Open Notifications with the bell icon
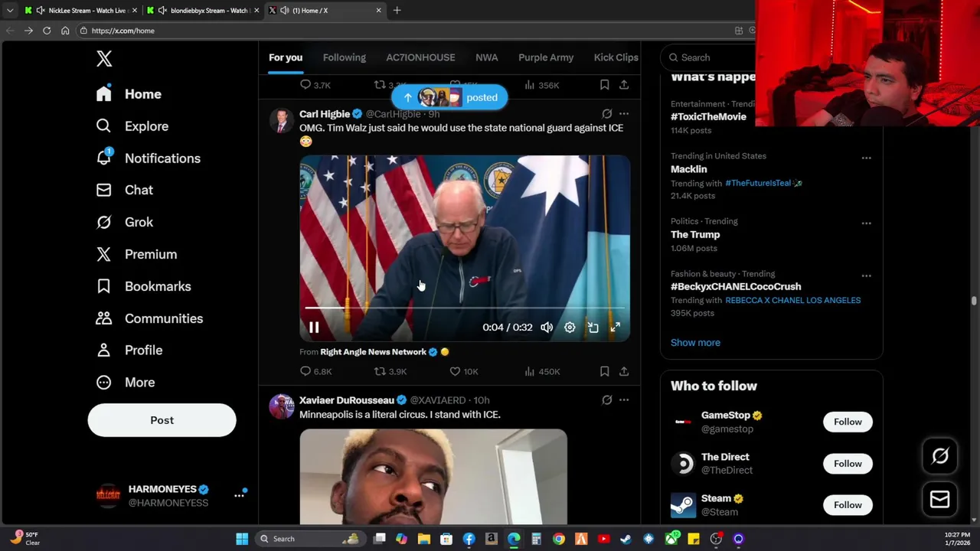The image size is (980, 551). coord(149,158)
